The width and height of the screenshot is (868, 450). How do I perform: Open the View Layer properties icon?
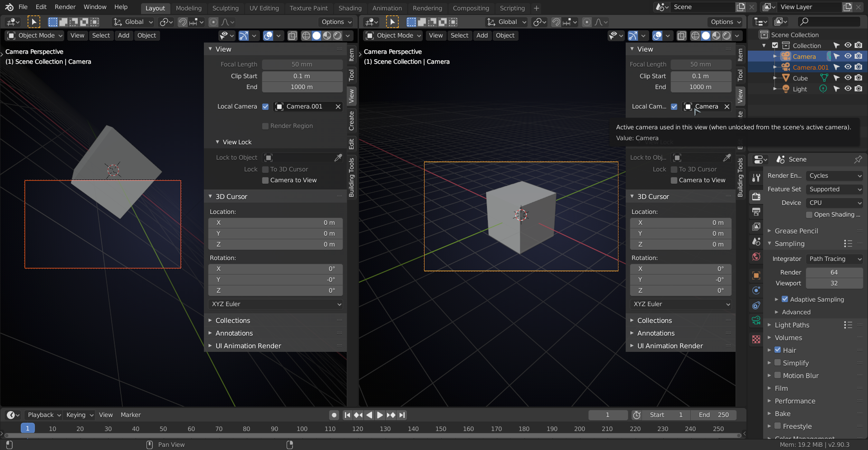(x=756, y=227)
